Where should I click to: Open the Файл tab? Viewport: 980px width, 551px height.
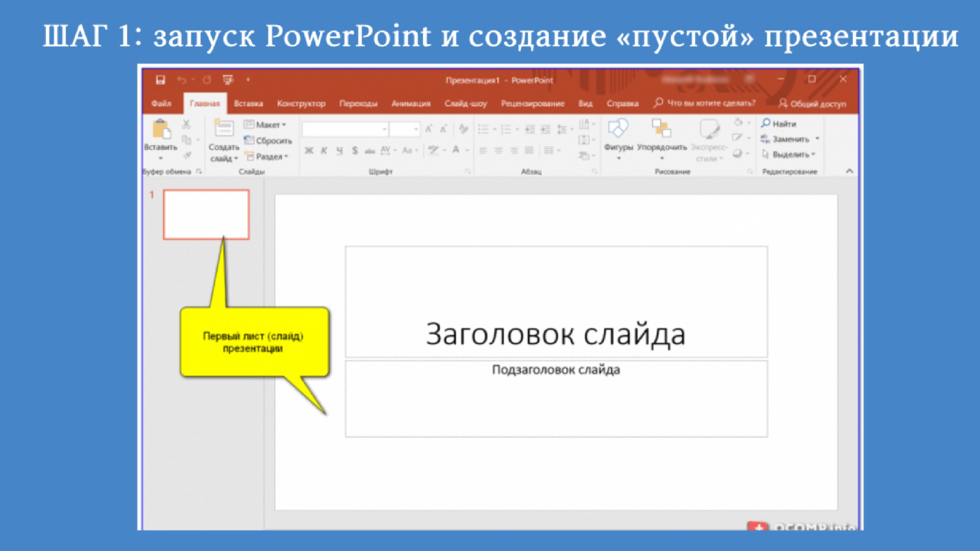pos(161,103)
